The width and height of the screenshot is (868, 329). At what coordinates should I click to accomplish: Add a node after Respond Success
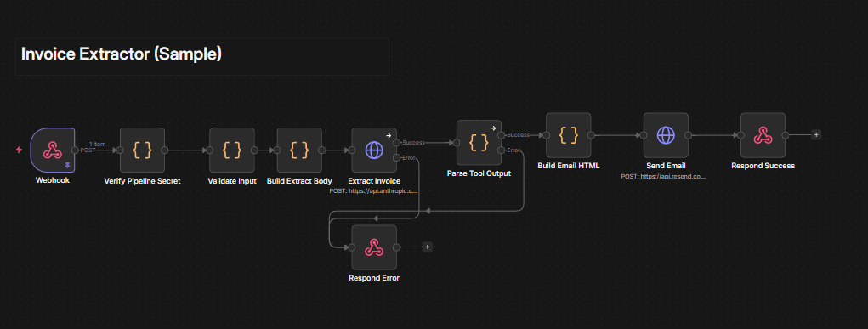(x=816, y=134)
